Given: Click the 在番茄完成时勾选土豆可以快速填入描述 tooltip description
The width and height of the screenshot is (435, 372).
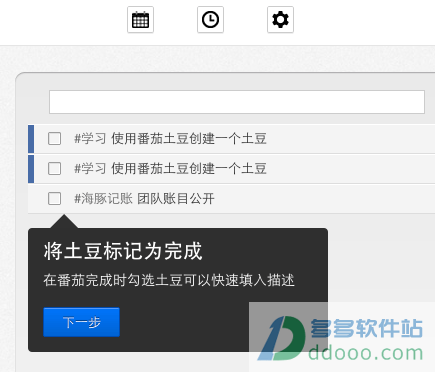Looking at the screenshot, I should 169,280.
